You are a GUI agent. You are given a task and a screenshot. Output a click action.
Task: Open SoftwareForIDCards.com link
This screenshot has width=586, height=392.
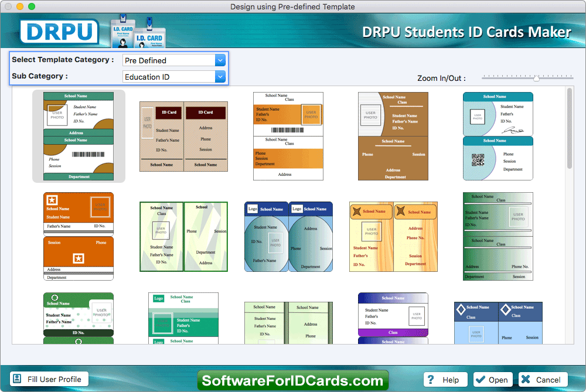pos(292,380)
